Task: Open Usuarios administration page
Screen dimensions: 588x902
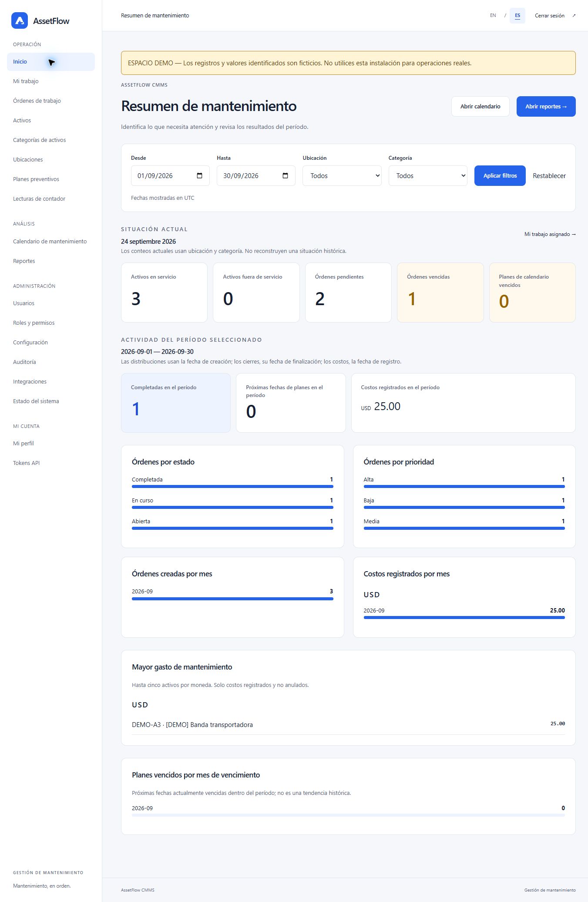Action: (51, 303)
